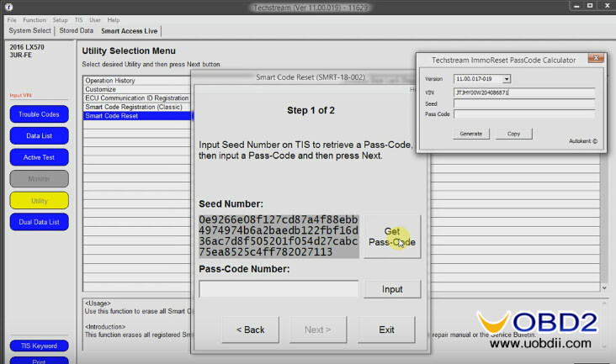Open the User menu
The width and height of the screenshot is (616, 364).
[95, 20]
